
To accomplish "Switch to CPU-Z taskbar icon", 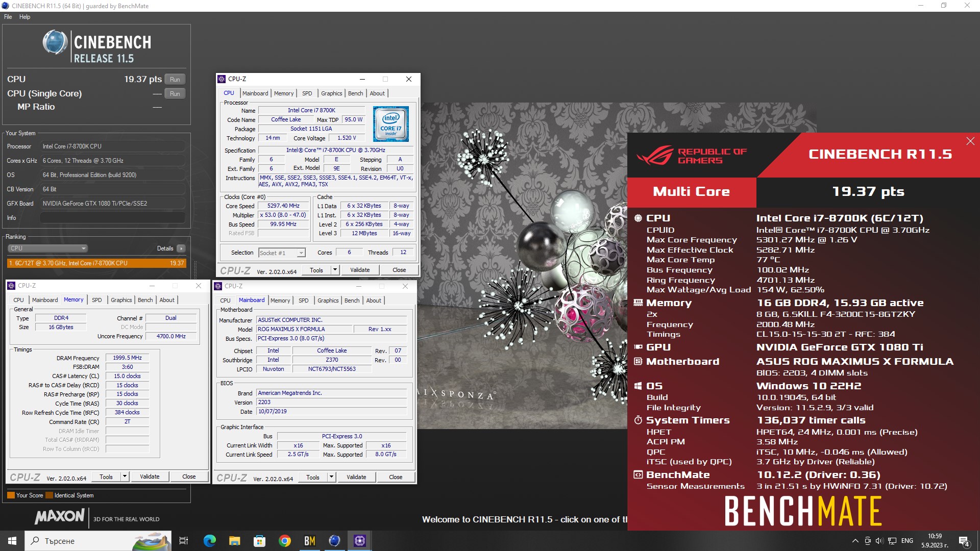I will (359, 541).
